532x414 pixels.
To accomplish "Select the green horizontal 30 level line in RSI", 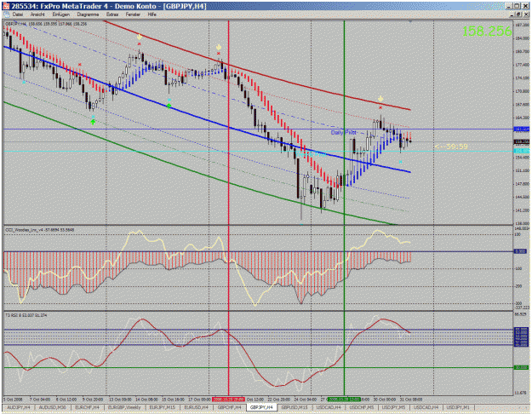I will [x=258, y=367].
